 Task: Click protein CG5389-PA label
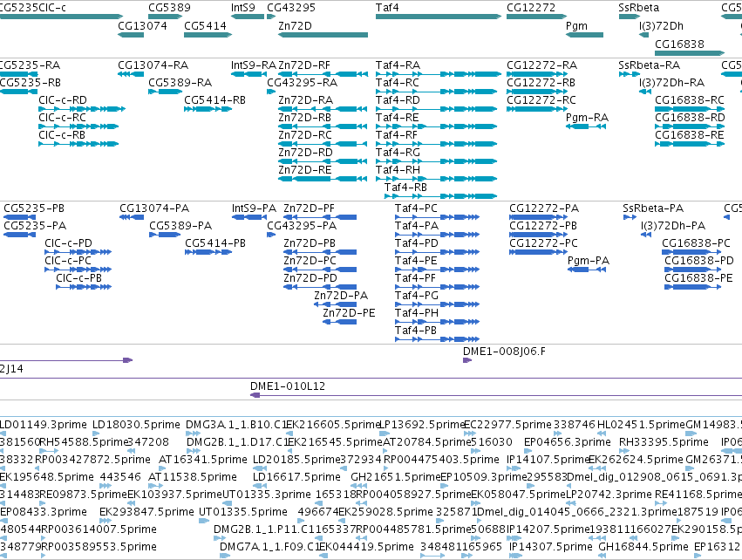180,225
